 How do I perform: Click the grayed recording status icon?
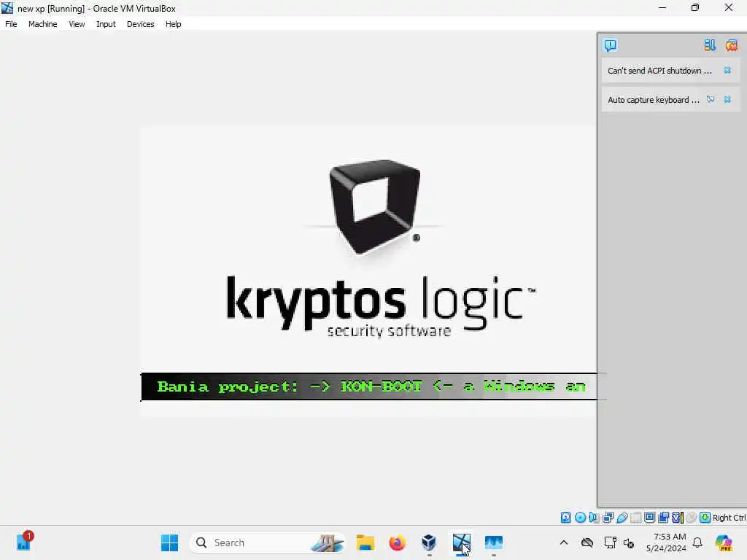[692, 517]
